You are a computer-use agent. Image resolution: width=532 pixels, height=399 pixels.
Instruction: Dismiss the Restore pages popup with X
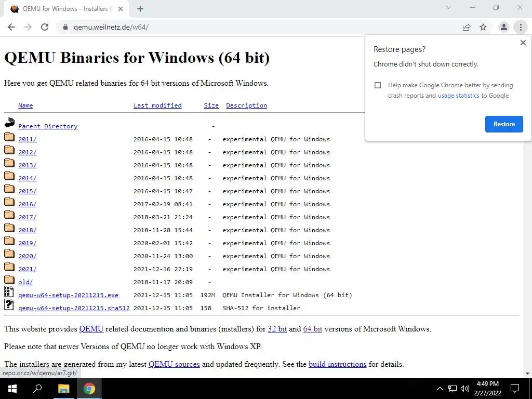(x=523, y=43)
